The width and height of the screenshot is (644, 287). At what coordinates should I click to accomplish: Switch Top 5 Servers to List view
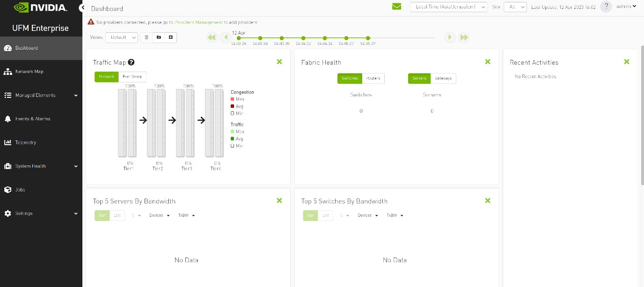pyautogui.click(x=117, y=215)
